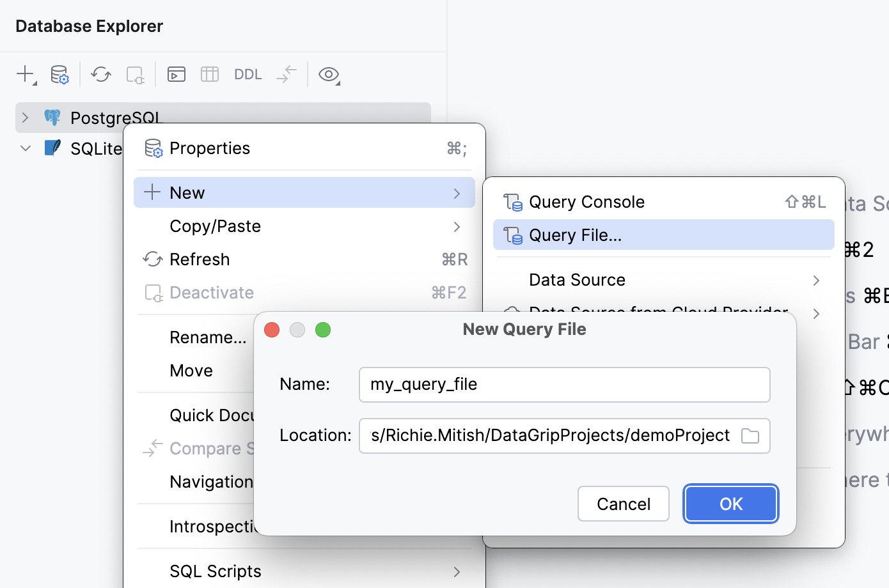Image resolution: width=889 pixels, height=588 pixels.
Task: Click the folder icon beside the Location field
Action: (750, 435)
